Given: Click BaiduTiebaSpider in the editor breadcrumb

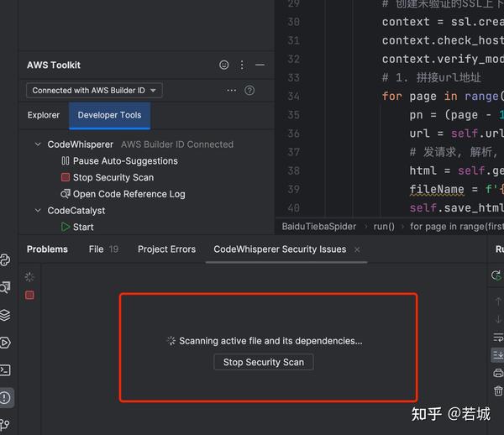Looking at the screenshot, I should coord(319,227).
